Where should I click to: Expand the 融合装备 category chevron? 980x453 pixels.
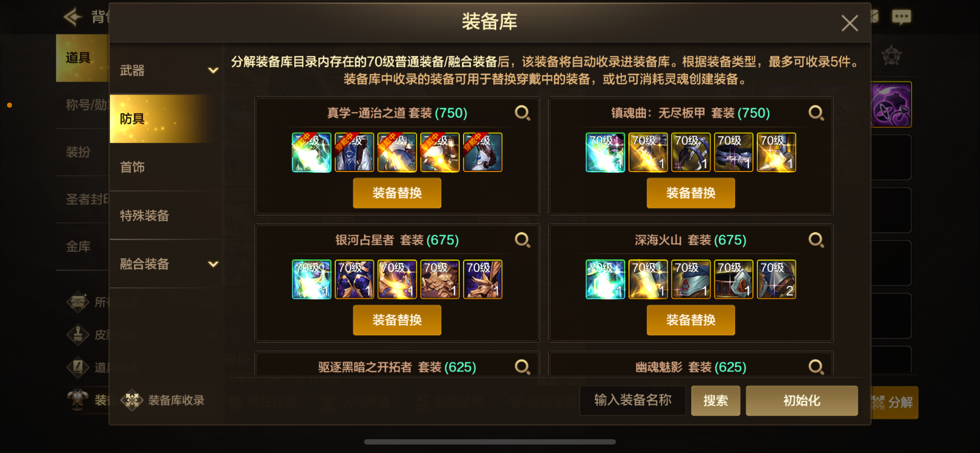(213, 264)
